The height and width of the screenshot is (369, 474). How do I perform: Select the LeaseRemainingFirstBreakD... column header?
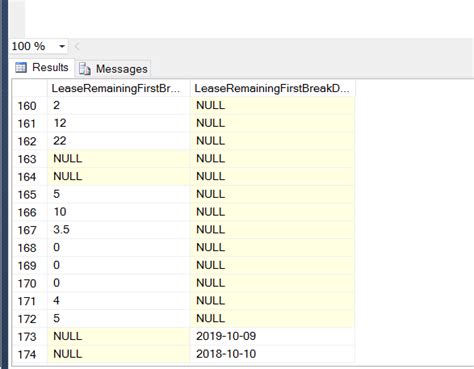[272, 88]
